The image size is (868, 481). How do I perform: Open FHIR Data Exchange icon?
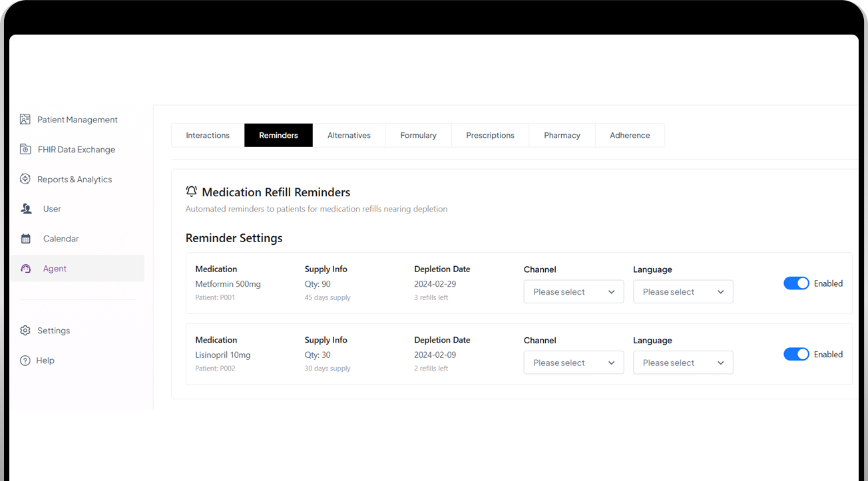pyautogui.click(x=25, y=149)
